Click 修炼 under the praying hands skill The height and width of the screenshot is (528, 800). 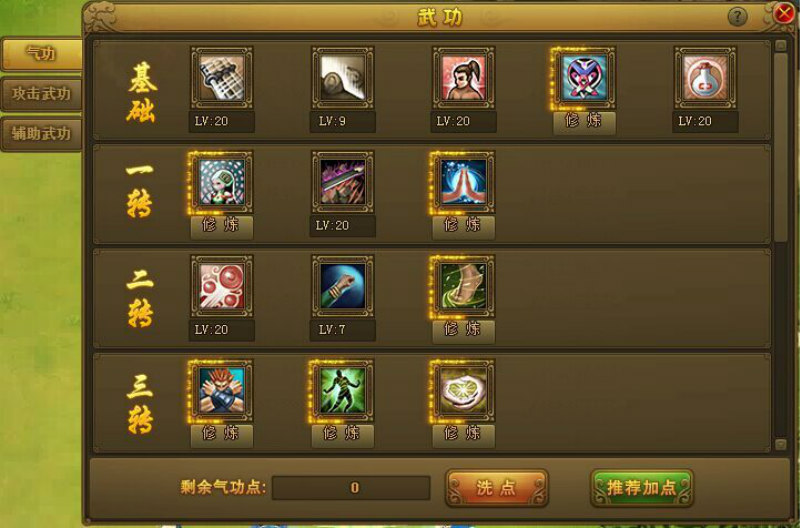point(463,227)
